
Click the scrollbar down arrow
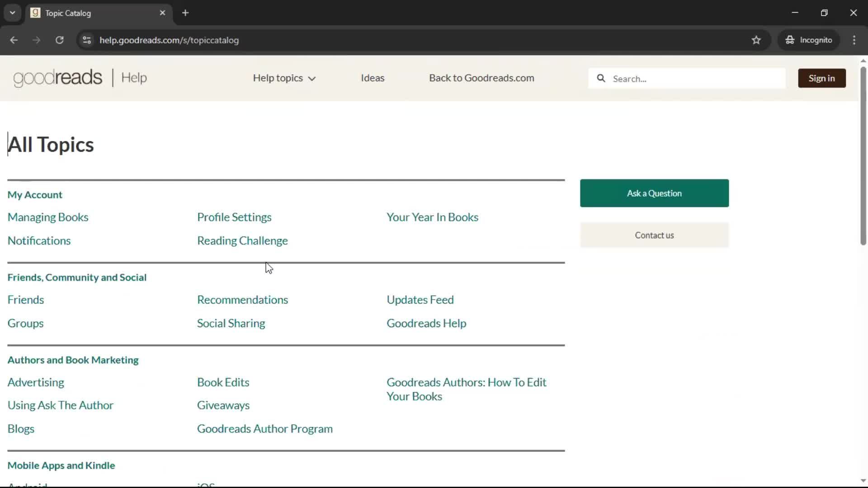tap(863, 481)
